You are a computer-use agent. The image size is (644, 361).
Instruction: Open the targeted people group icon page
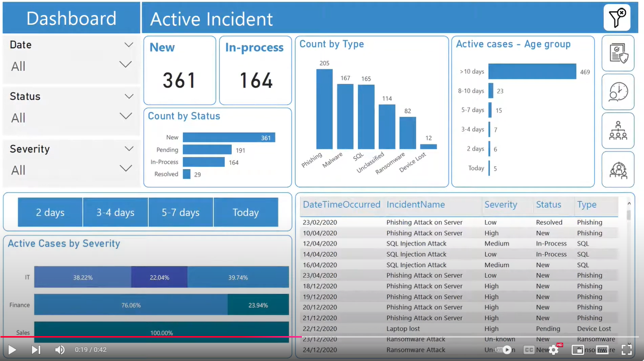618,170
